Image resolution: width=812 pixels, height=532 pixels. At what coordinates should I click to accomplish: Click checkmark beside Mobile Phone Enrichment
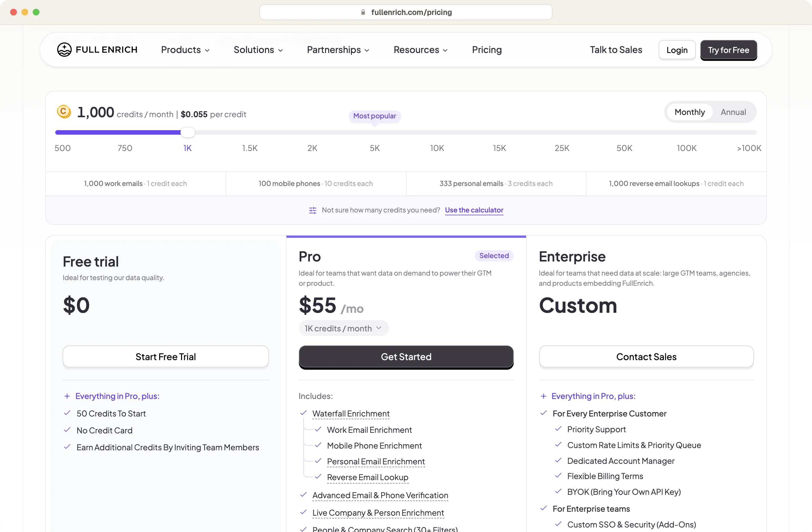click(318, 445)
